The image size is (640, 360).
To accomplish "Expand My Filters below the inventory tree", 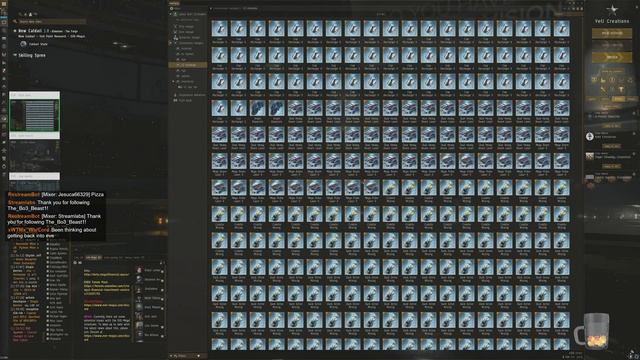I will tap(171, 356).
